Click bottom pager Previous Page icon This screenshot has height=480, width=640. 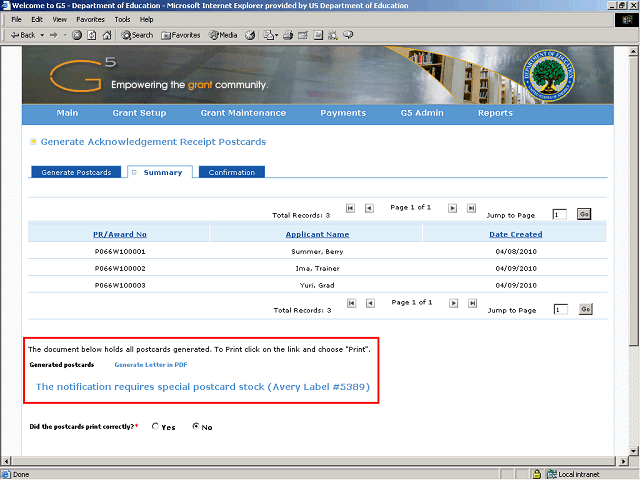tap(370, 303)
